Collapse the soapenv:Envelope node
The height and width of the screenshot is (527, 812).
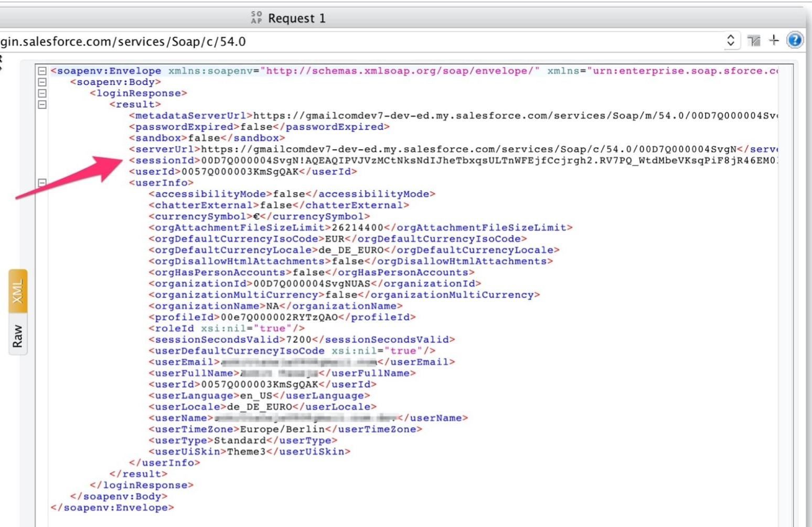point(42,71)
